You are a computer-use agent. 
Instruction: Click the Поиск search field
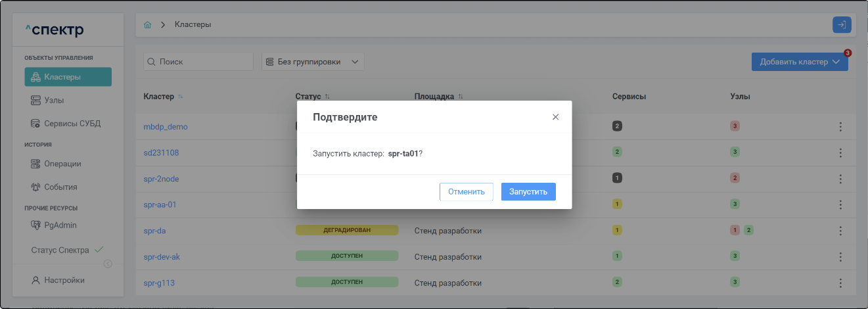pos(198,62)
